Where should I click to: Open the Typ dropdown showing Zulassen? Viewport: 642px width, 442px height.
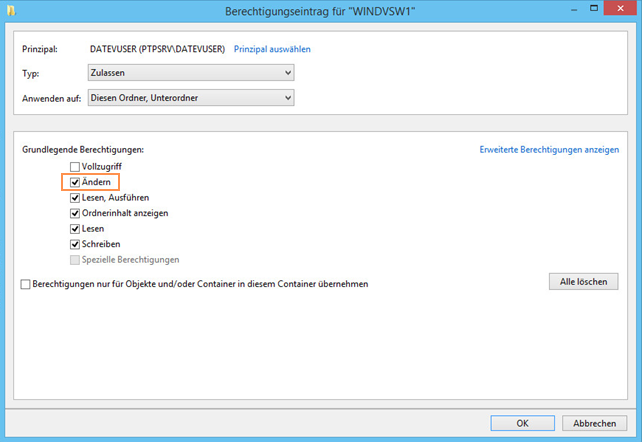coord(191,73)
